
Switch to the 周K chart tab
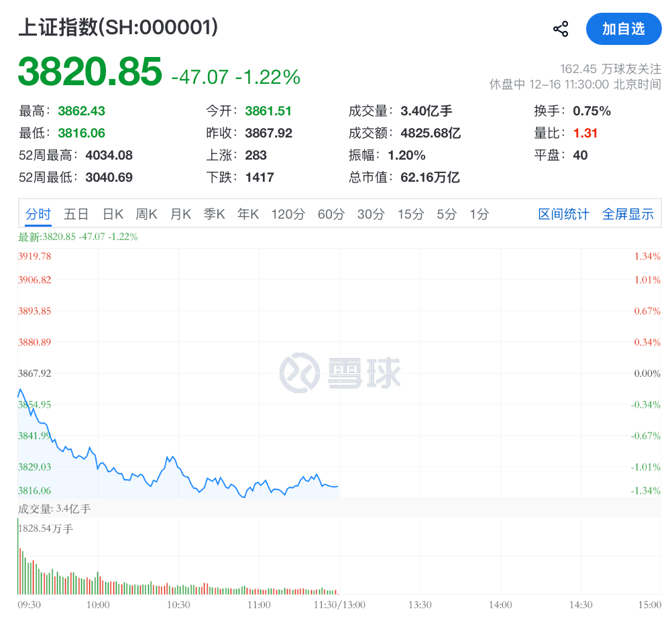point(146,213)
